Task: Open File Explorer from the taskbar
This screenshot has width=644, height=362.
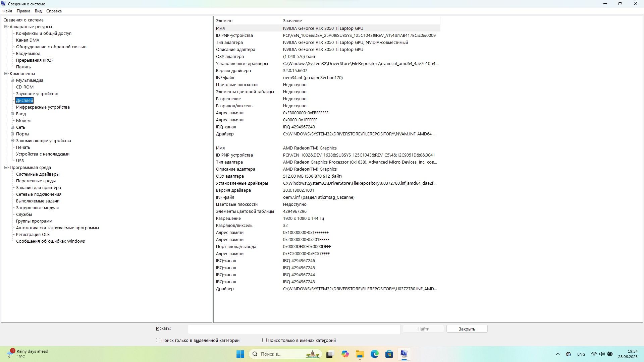Action: [360, 354]
